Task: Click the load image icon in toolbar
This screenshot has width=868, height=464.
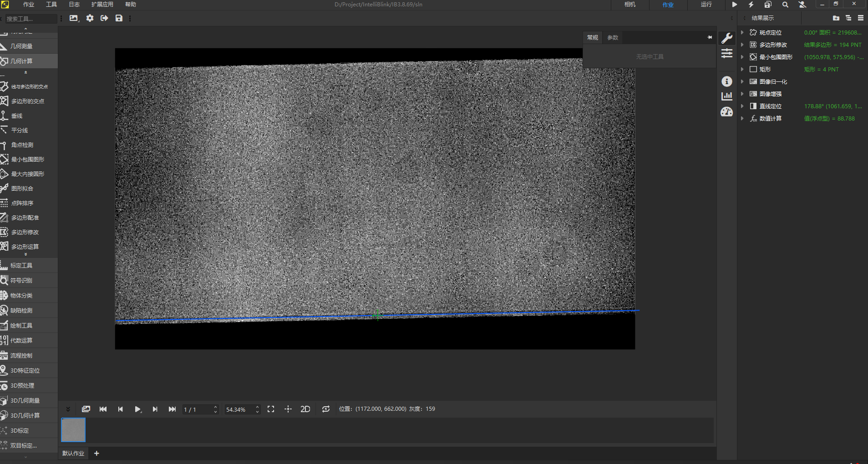Action: point(74,18)
